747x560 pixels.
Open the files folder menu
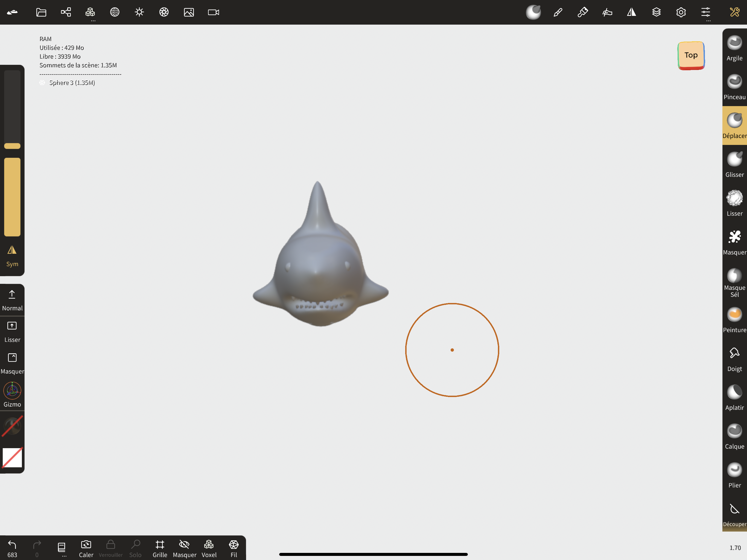coord(41,13)
